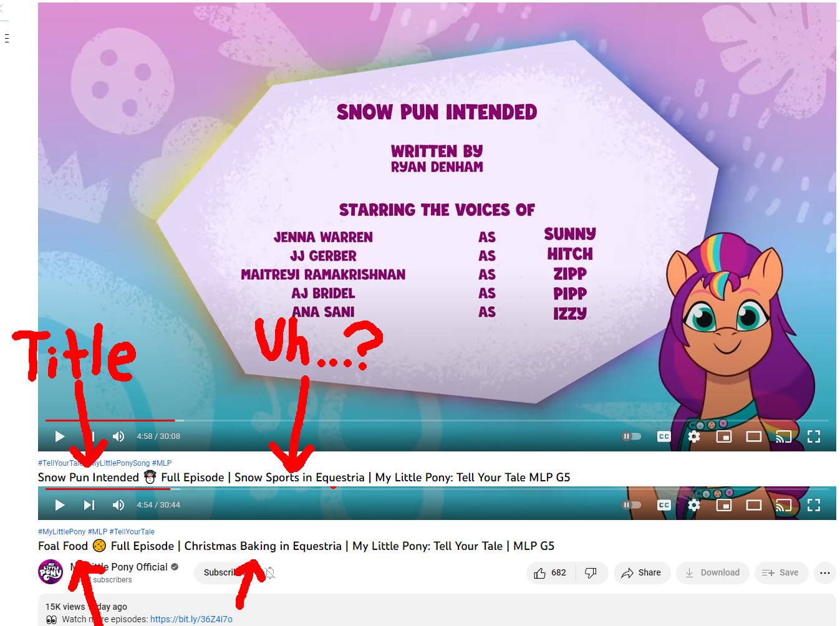Cast the 4:58 / 30:08 video to TV
Image resolution: width=840 pixels, height=626 pixels.
tap(784, 436)
